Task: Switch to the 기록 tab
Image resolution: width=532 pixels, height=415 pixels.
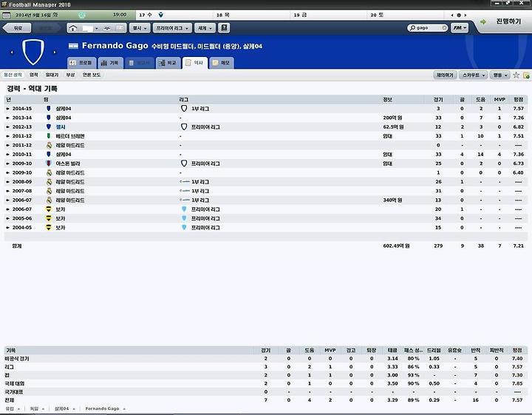Action: [110, 63]
